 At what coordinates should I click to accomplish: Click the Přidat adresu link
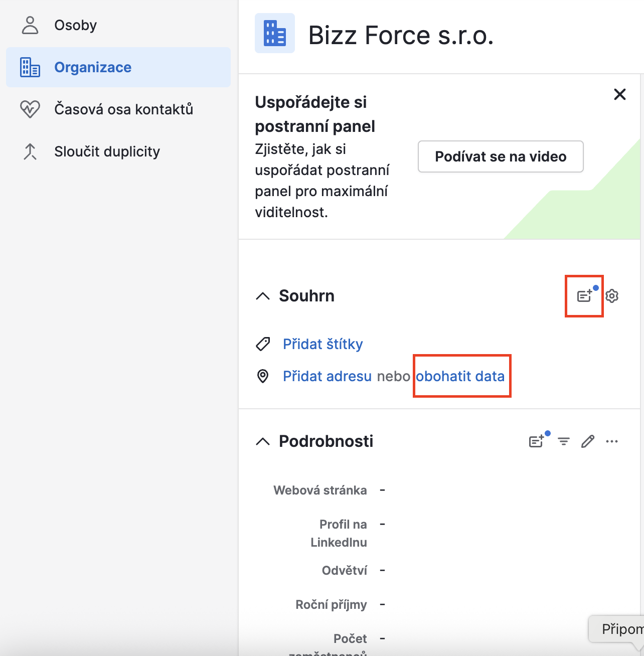pos(327,376)
